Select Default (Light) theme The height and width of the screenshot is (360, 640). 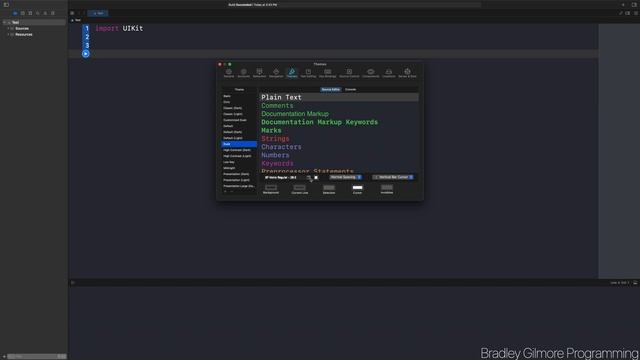coord(239,138)
